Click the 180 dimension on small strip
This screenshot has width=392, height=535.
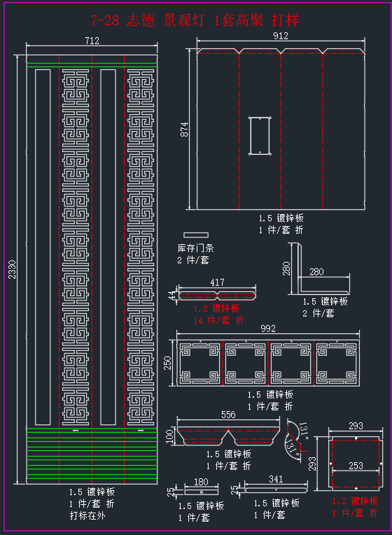click(x=201, y=482)
